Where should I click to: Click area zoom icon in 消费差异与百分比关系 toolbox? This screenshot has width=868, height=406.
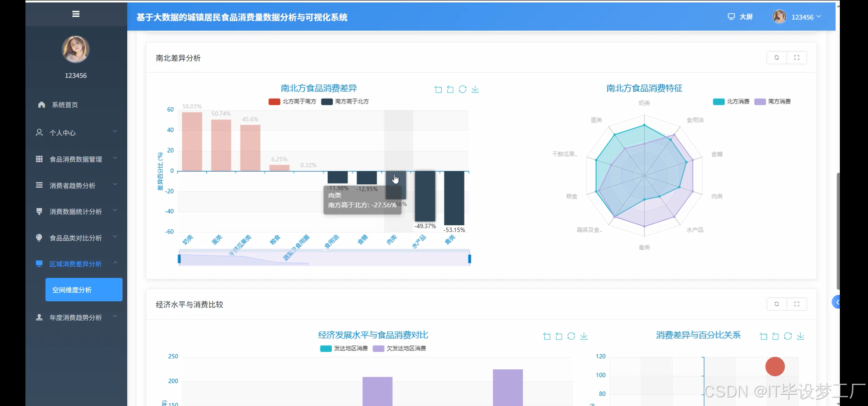tap(763, 336)
